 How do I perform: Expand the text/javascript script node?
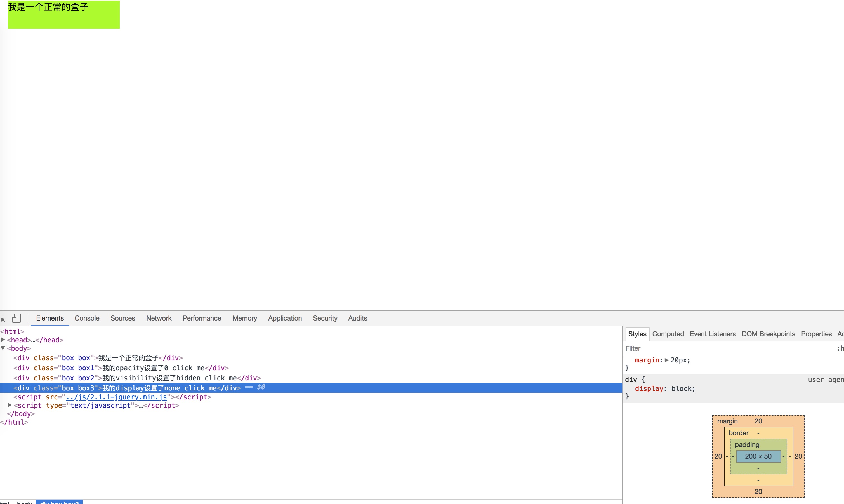10,405
